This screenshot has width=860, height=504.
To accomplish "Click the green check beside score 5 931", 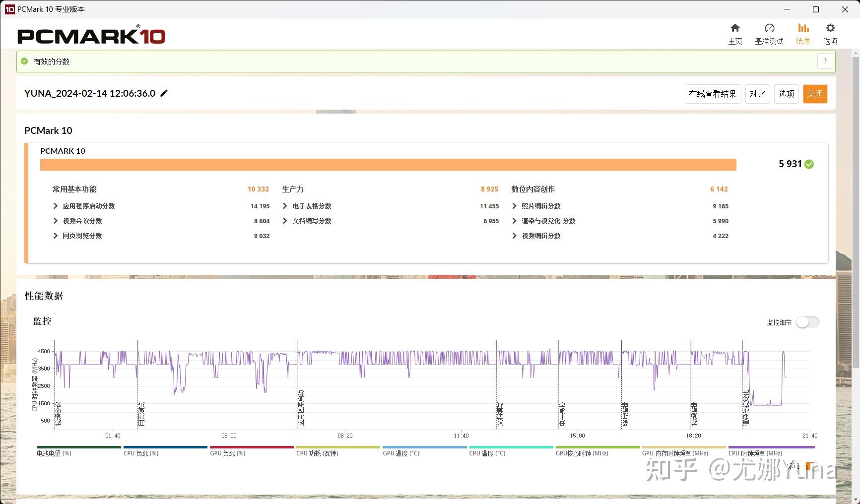I will click(x=809, y=164).
